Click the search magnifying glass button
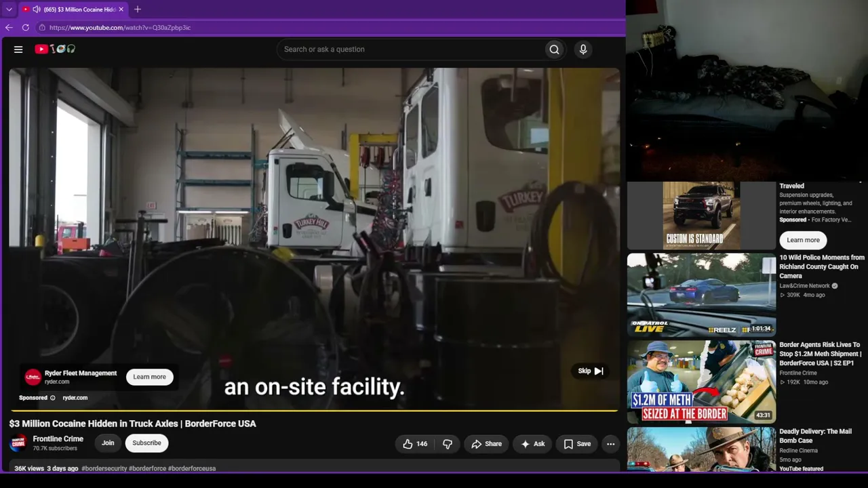Screen dimensions: 868x488 554,49
